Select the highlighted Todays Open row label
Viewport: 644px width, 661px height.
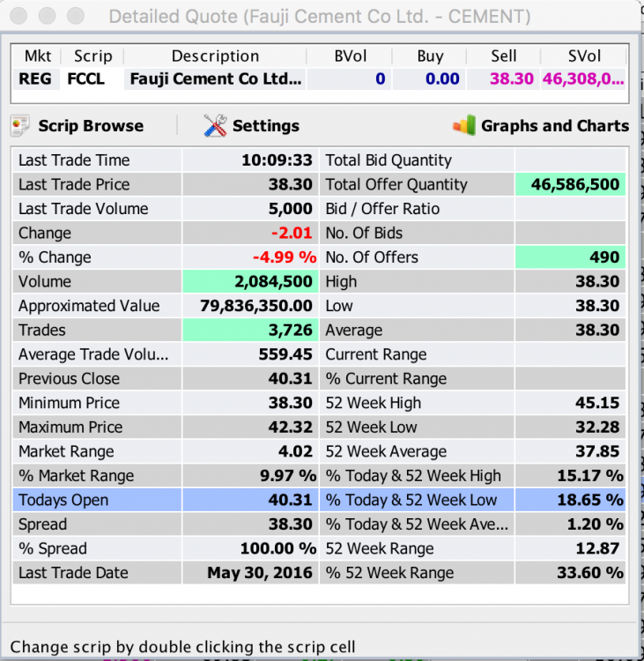click(63, 500)
